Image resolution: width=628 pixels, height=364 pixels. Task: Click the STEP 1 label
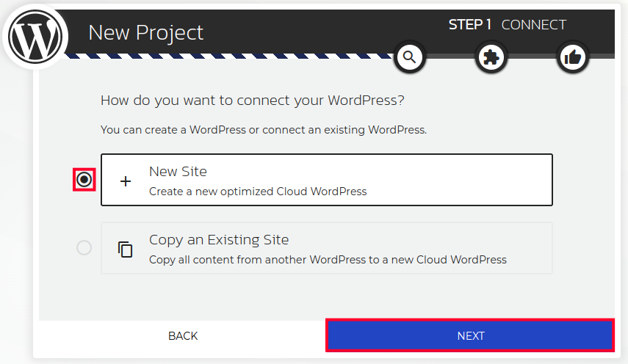(x=470, y=25)
